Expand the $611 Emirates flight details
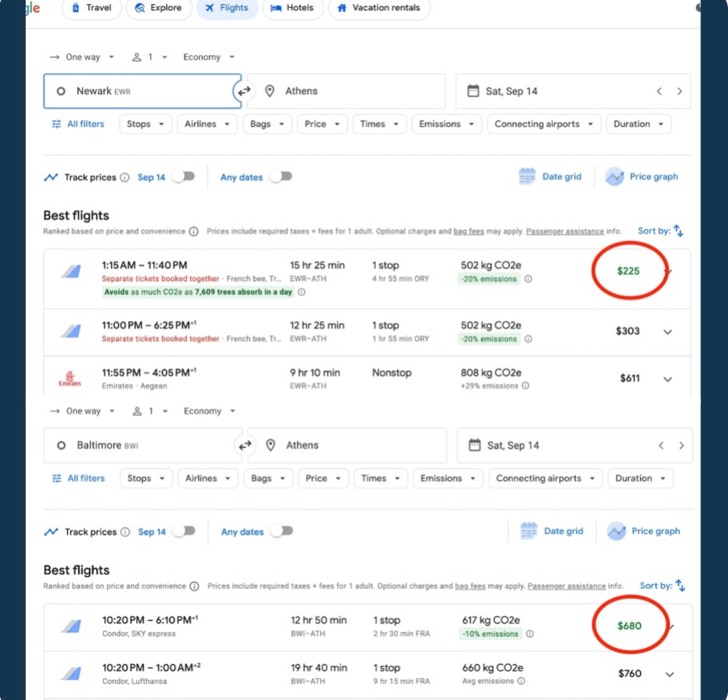Image resolution: width=728 pixels, height=700 pixels. 667,379
